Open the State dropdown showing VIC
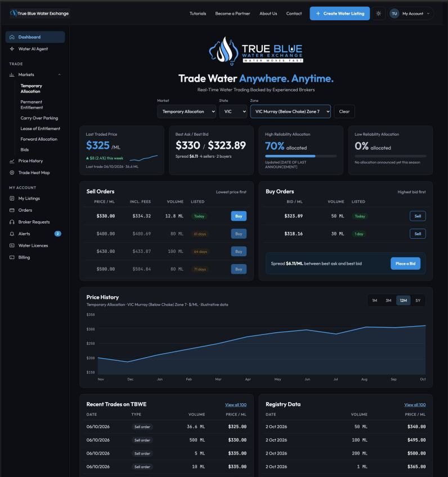 coord(233,112)
